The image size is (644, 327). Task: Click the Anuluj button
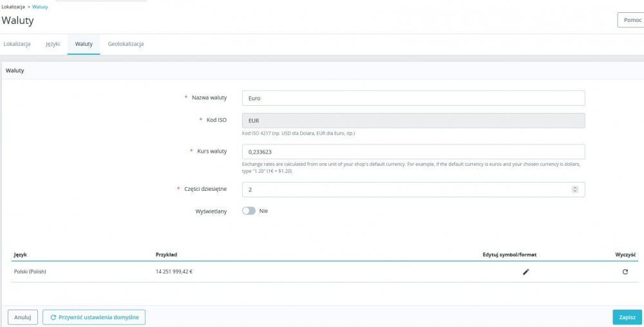tap(23, 317)
